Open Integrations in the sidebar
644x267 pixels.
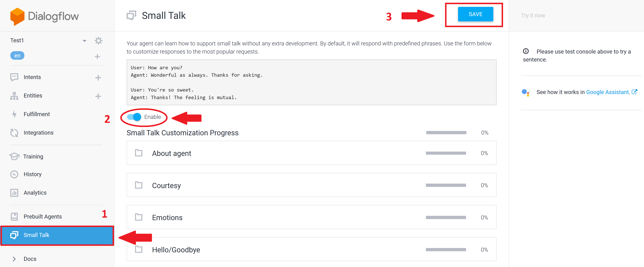click(38, 133)
